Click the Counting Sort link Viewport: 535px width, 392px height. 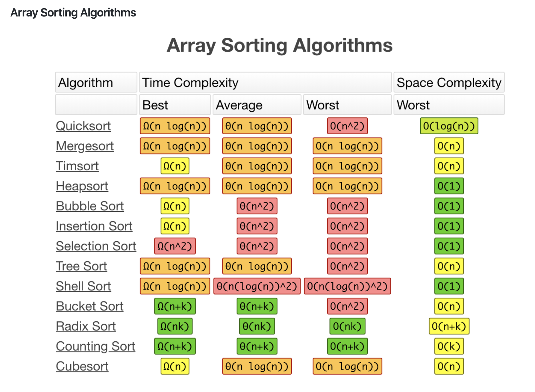95,346
